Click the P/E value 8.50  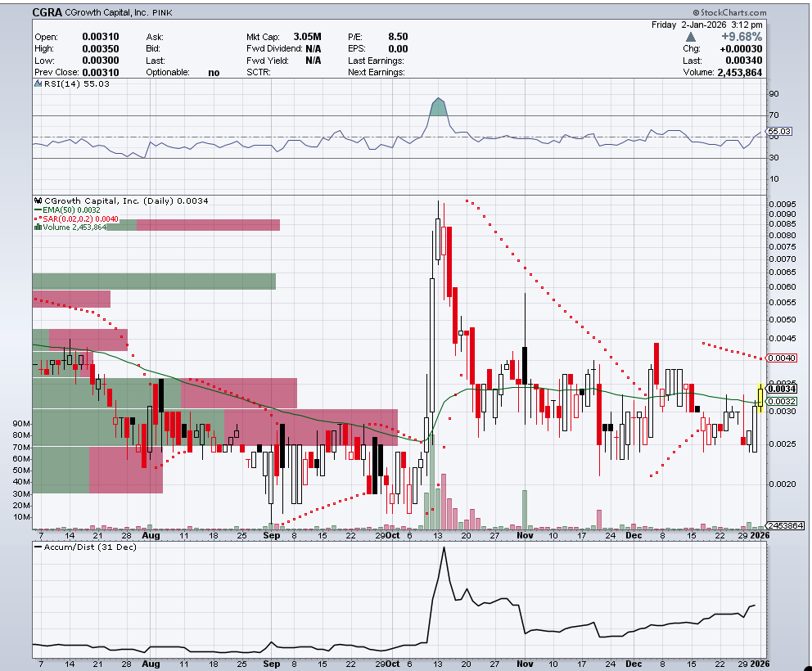click(x=399, y=37)
